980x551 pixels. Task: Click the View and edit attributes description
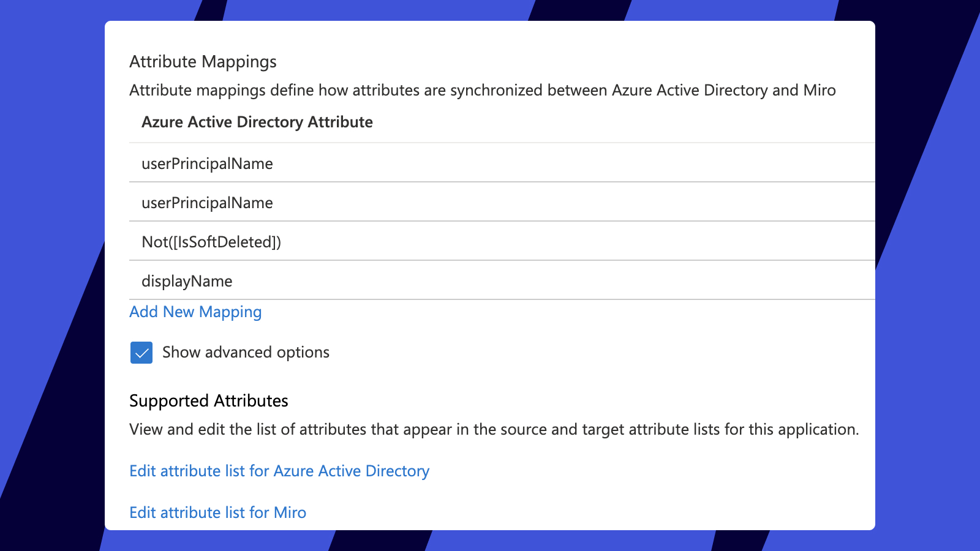(x=494, y=429)
